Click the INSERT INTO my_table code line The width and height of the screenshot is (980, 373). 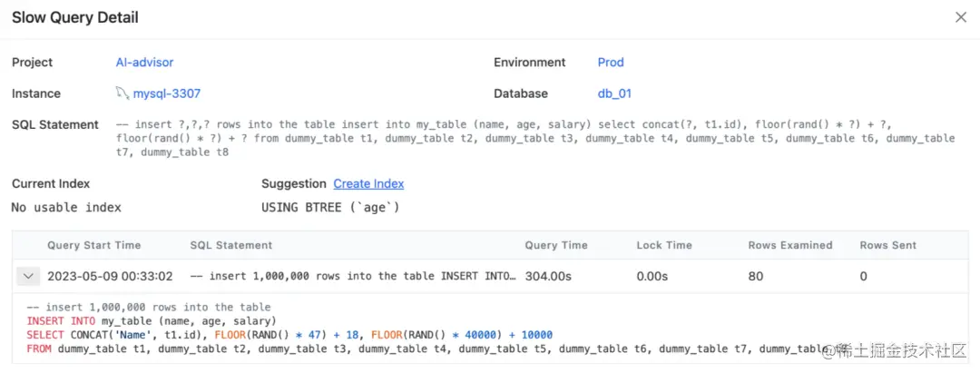pyautogui.click(x=152, y=321)
